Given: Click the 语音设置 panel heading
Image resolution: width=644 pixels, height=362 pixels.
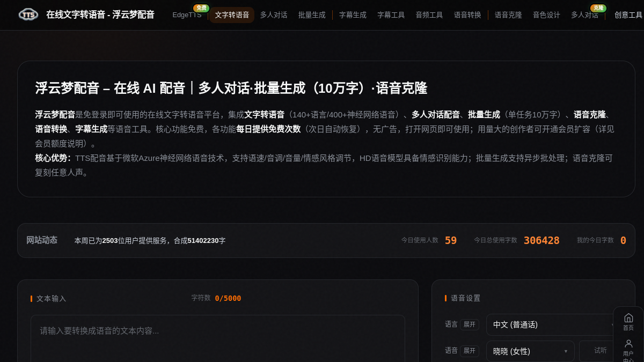Looking at the screenshot, I should pos(465,298).
